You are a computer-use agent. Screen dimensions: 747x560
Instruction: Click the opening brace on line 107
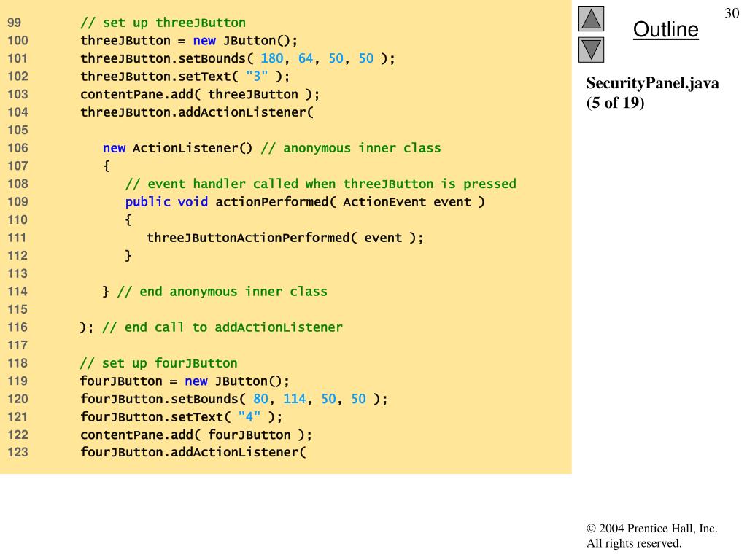(107, 166)
